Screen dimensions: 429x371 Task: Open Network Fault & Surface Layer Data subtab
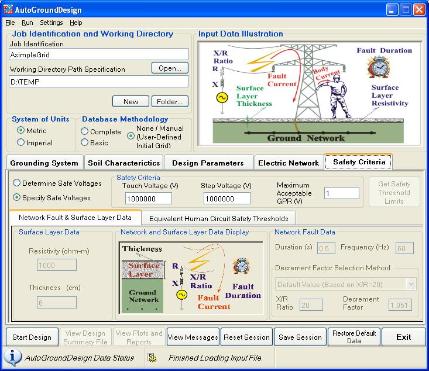coord(75,218)
